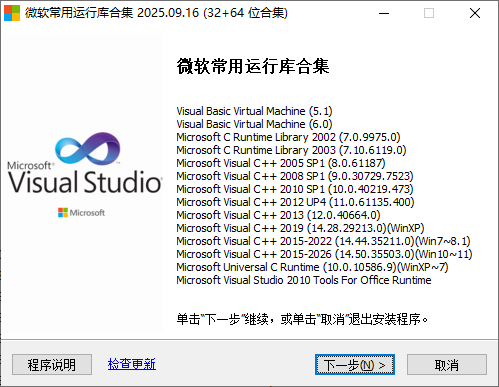Click the Visual Studio infinity logo
This screenshot has width=499, height=387.
88,148
